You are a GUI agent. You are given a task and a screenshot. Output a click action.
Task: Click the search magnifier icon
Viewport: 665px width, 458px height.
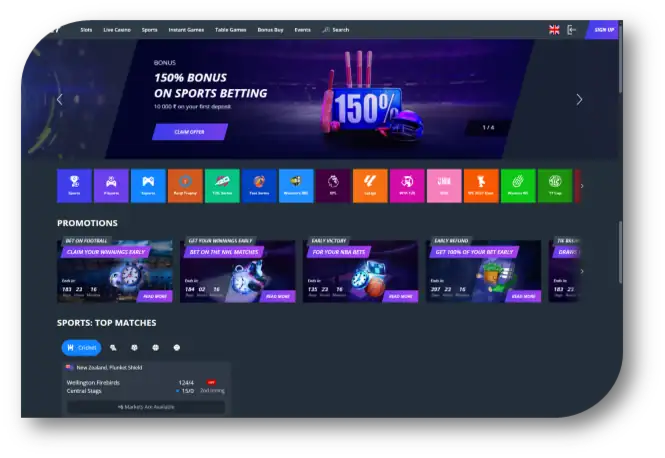[326, 30]
